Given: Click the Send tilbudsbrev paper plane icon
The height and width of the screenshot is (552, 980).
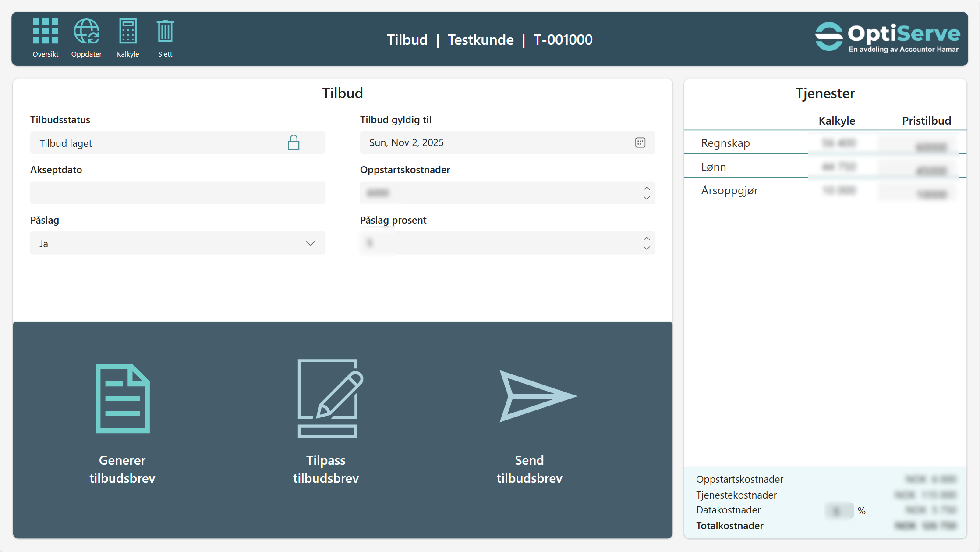Looking at the screenshot, I should 538,396.
